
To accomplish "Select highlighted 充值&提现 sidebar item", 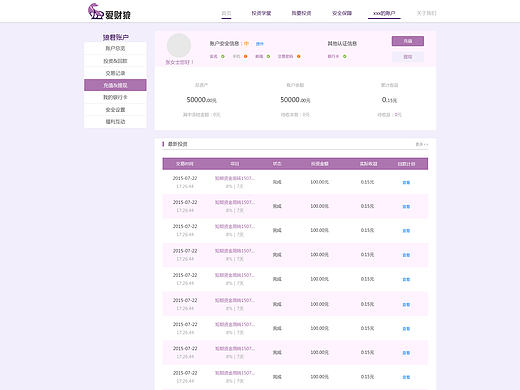I will tap(115, 85).
